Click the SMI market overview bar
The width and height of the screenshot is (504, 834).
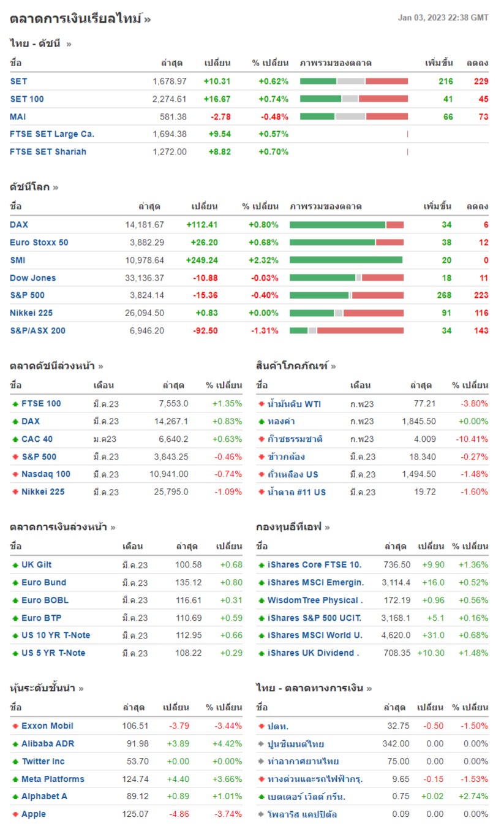[347, 260]
